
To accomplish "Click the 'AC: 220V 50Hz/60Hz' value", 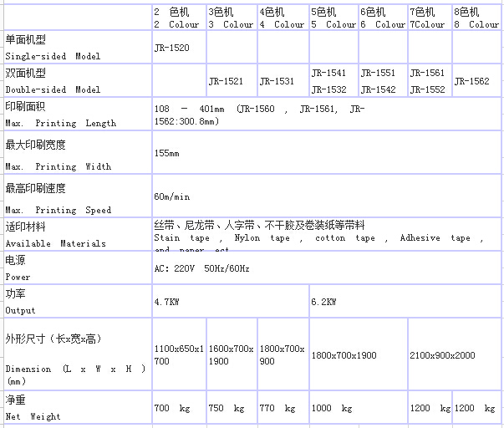I will 202,268.
